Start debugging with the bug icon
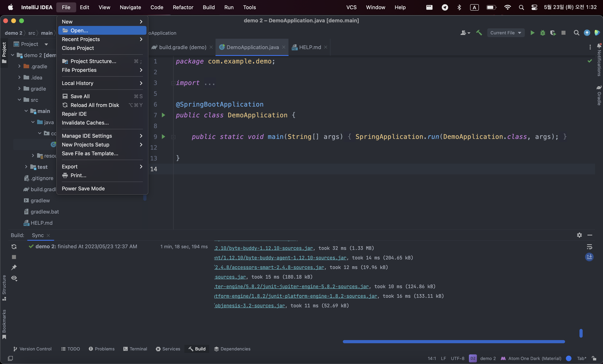The height and width of the screenshot is (364, 603). pyautogui.click(x=543, y=33)
